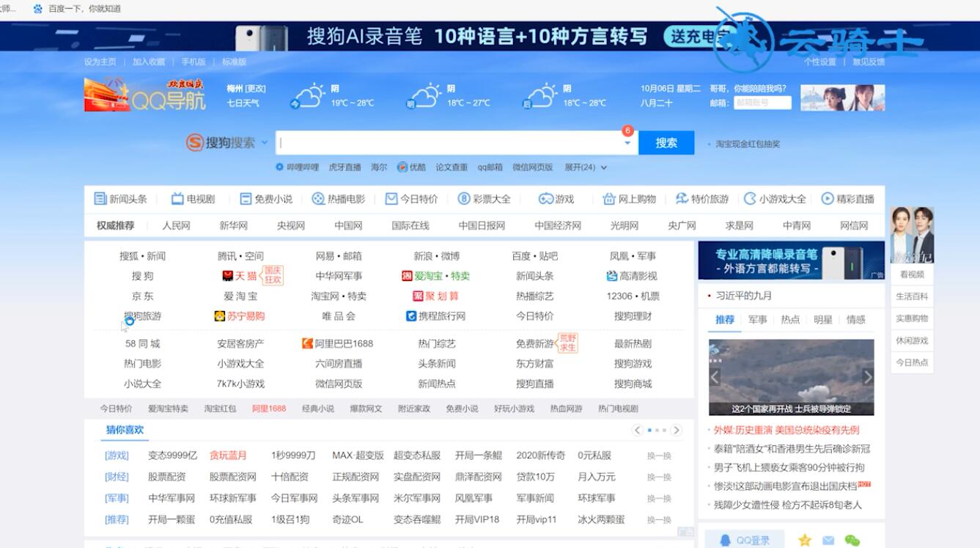The image size is (980, 548).
Task: Click the green WeChat icon
Action: pyautogui.click(x=852, y=541)
